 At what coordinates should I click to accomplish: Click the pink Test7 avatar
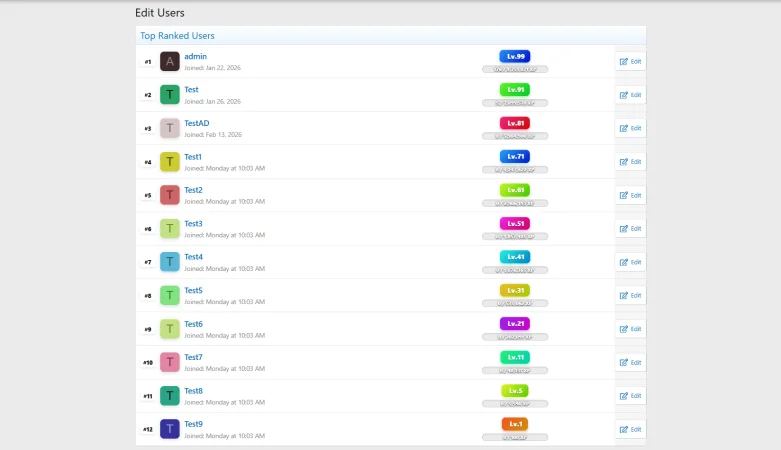(170, 362)
